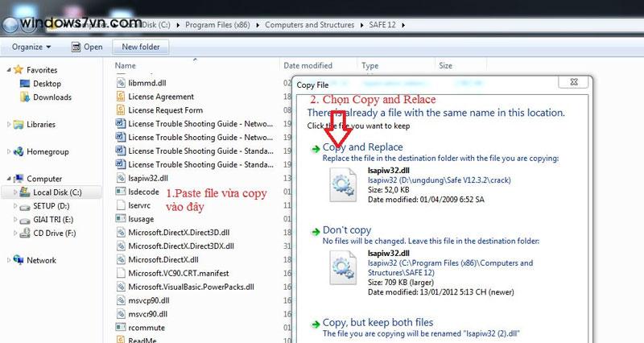Click the rcommute application icon
644x343 pixels.
pos(120,327)
